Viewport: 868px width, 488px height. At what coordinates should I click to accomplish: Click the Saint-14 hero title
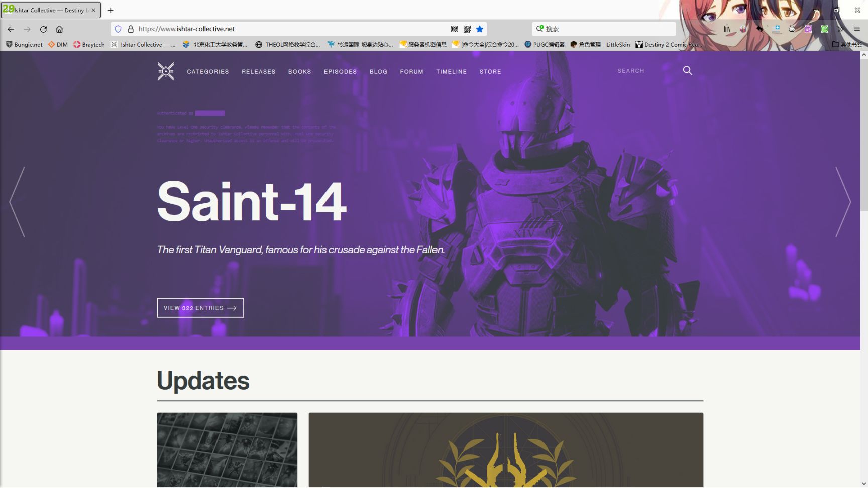[252, 202]
